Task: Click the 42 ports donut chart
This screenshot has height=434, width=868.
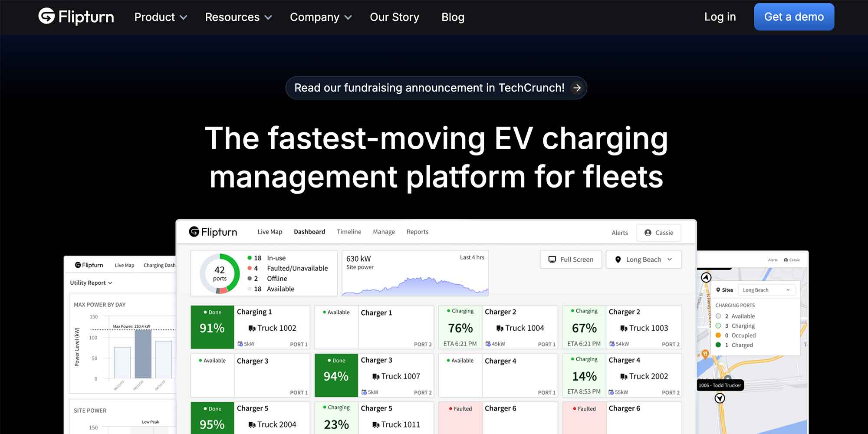Action: (220, 274)
